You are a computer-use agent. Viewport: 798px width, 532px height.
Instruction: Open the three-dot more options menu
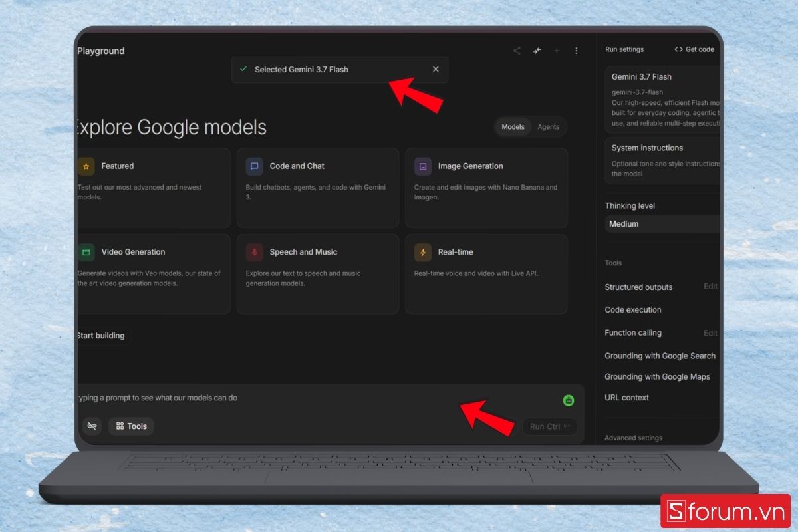click(577, 51)
